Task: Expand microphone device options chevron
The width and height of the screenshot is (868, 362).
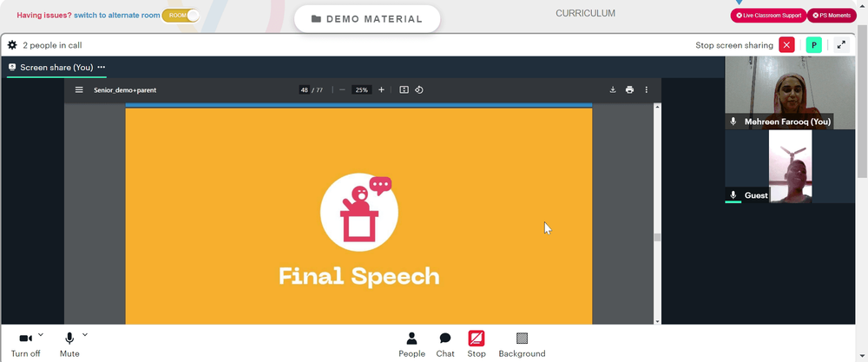Action: [85, 334]
